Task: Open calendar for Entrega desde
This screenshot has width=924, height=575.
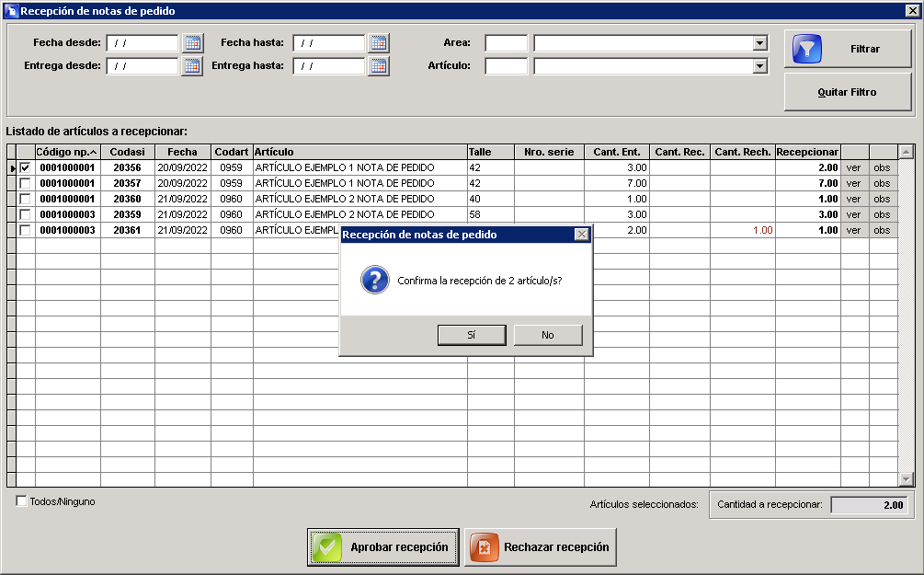Action: 192,66
